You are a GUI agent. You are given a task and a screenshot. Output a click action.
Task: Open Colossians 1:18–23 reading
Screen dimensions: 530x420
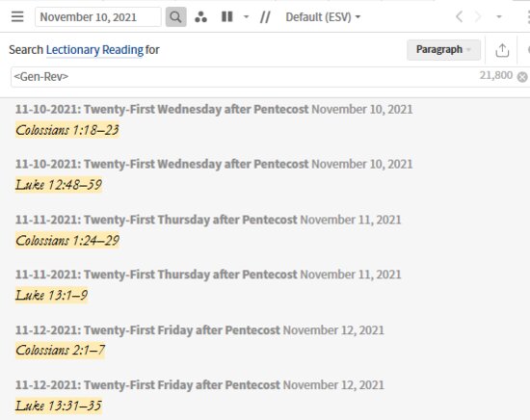click(x=67, y=130)
